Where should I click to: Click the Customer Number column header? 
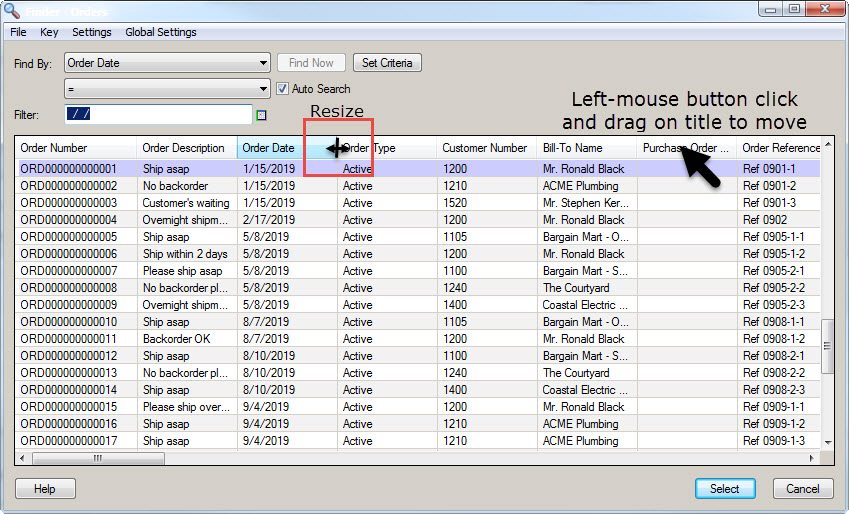[x=487, y=148]
